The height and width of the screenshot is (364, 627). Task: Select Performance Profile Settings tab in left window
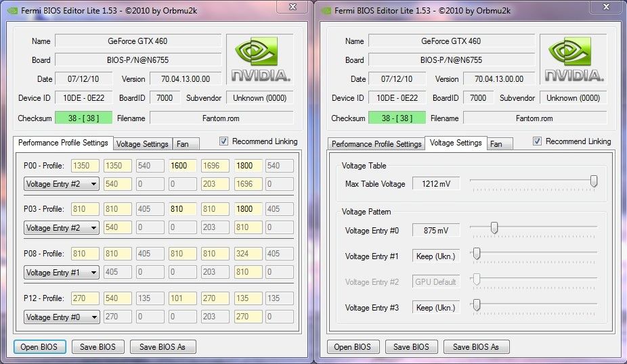pos(63,143)
